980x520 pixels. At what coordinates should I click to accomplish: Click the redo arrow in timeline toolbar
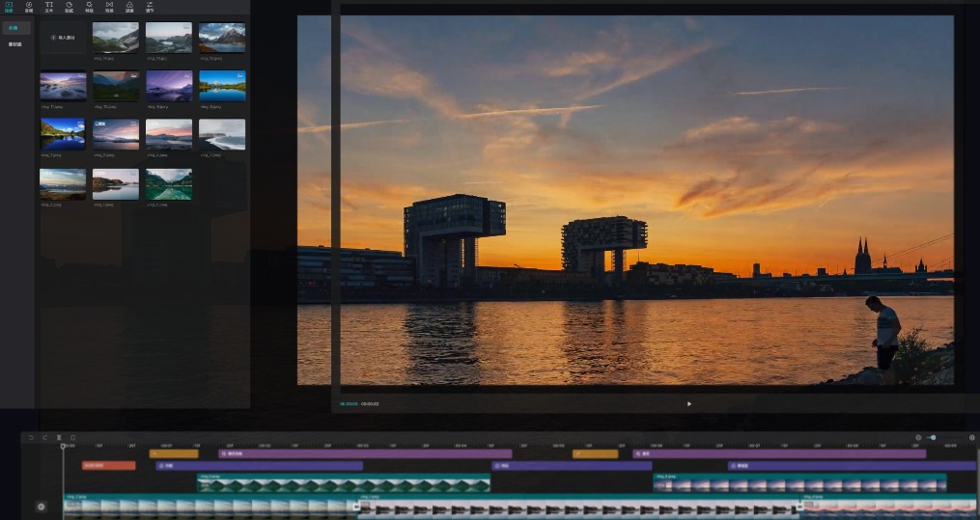[44, 437]
